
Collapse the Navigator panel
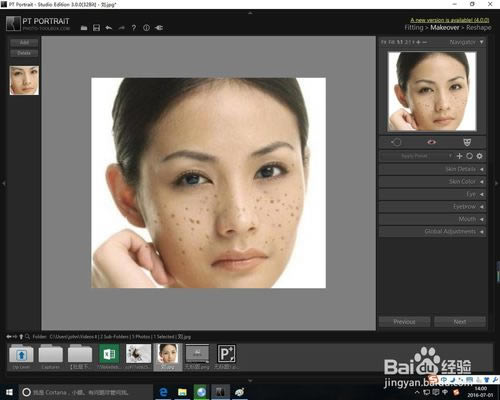481,42
